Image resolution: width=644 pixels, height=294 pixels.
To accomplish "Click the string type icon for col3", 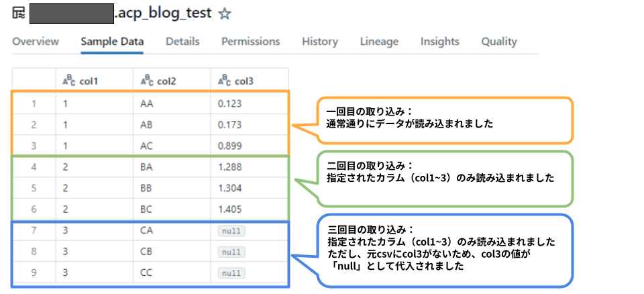I will pyautogui.click(x=225, y=81).
